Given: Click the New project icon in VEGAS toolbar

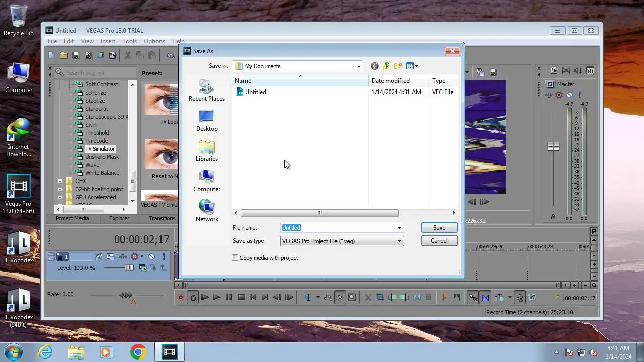Looking at the screenshot, I should click(51, 55).
